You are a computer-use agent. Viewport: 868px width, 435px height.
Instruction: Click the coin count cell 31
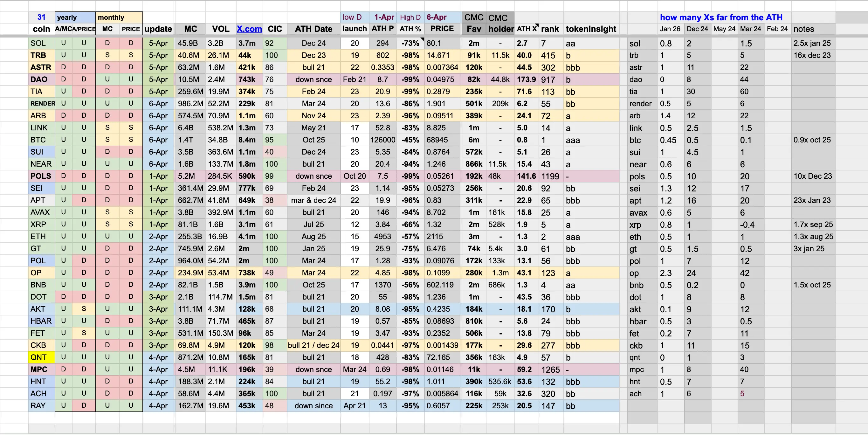coord(41,17)
